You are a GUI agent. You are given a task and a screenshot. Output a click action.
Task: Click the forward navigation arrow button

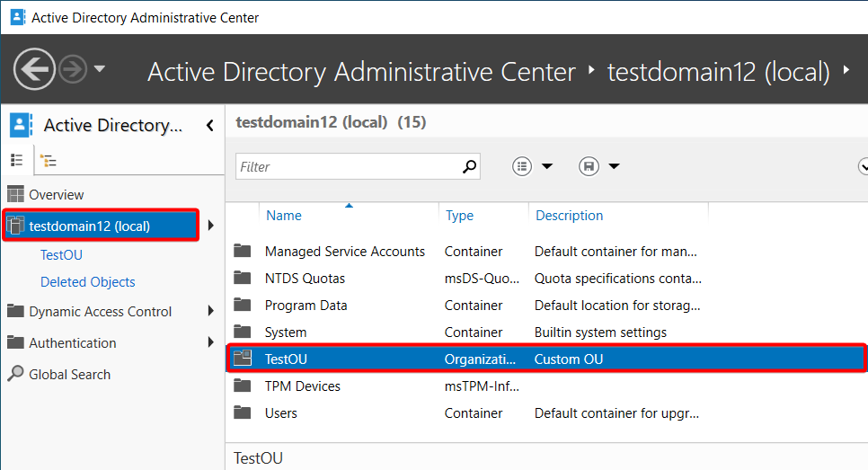click(73, 69)
